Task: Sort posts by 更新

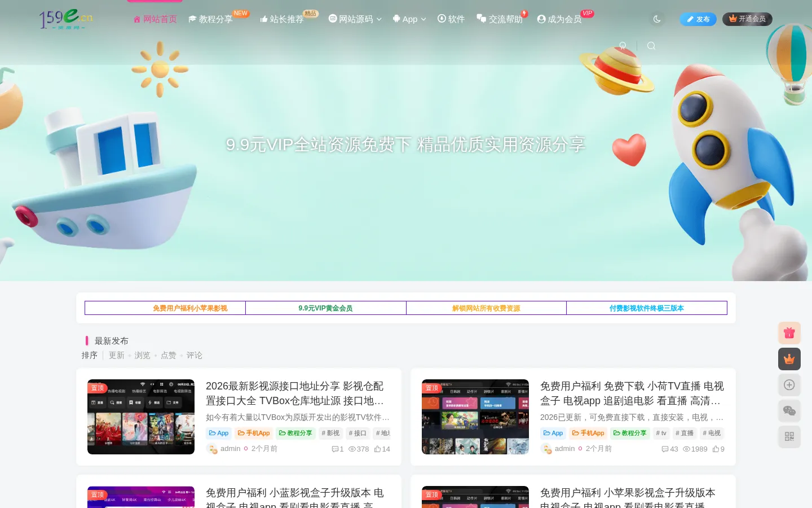Action: [117, 355]
